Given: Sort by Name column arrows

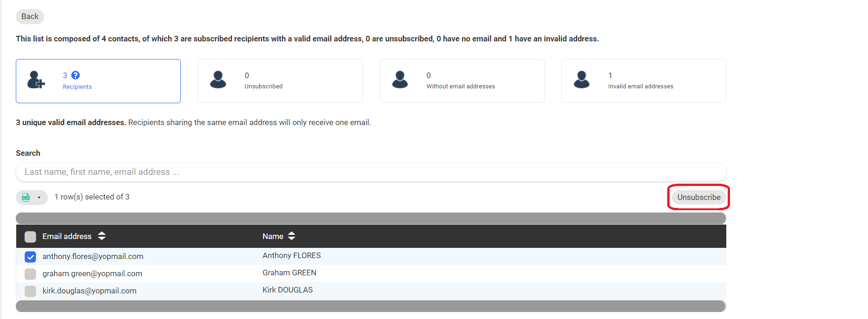Looking at the screenshot, I should click(291, 236).
